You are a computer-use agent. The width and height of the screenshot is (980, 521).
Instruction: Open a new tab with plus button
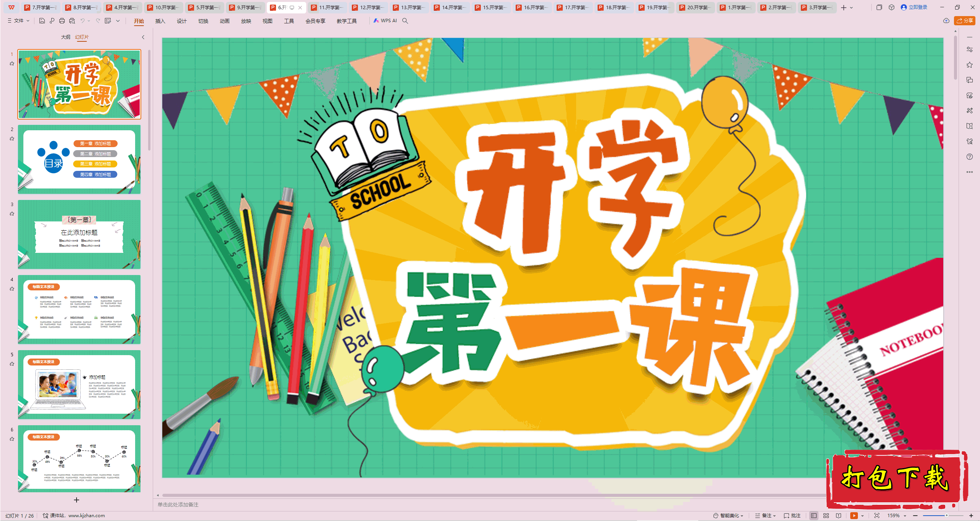843,7
